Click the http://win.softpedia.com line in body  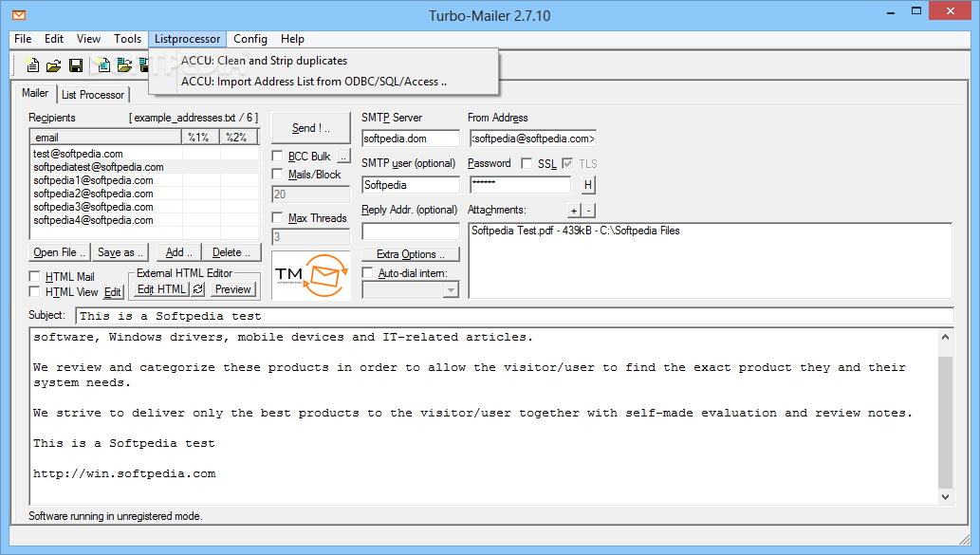(x=124, y=473)
